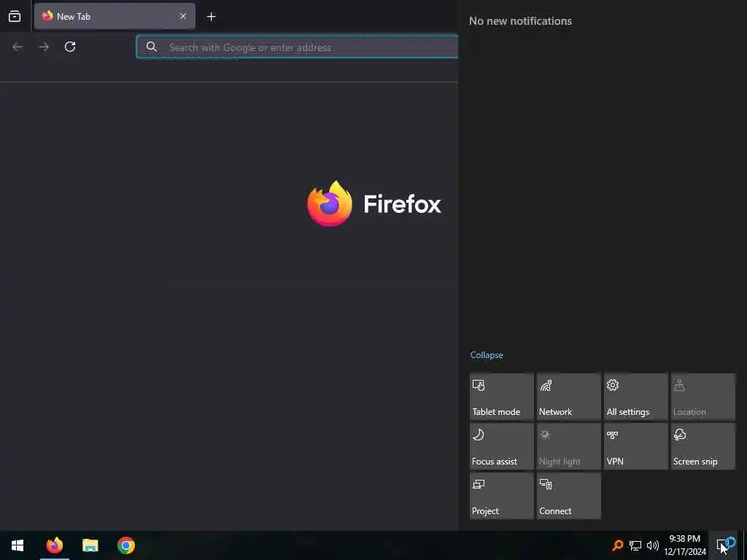Click the magnifier icon in address bar
This screenshot has height=560, width=747.
152,47
